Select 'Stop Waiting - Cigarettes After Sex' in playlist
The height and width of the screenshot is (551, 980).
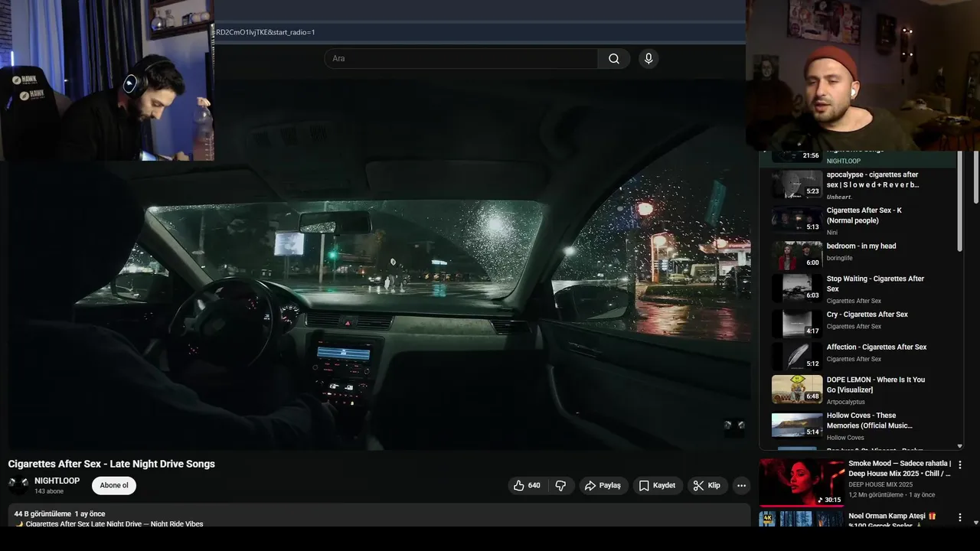point(875,284)
